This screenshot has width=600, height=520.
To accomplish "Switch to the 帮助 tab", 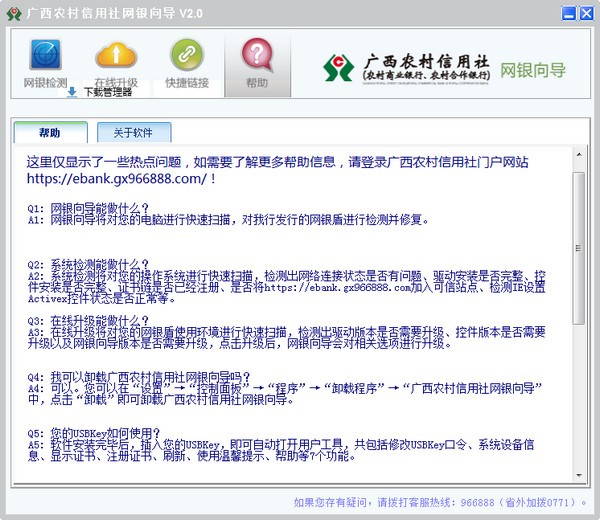I will click(x=51, y=132).
